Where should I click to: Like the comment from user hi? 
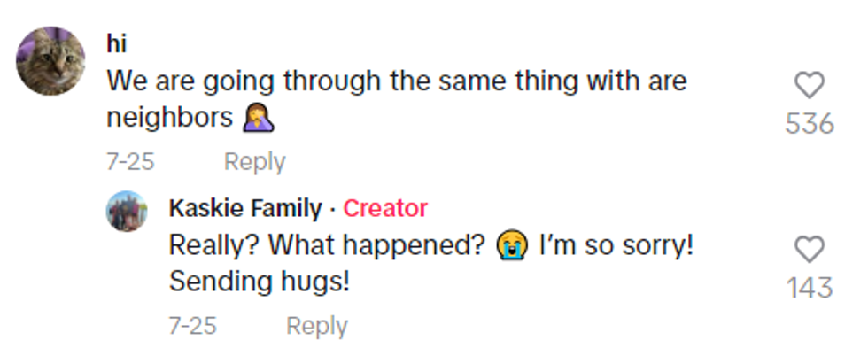click(809, 86)
